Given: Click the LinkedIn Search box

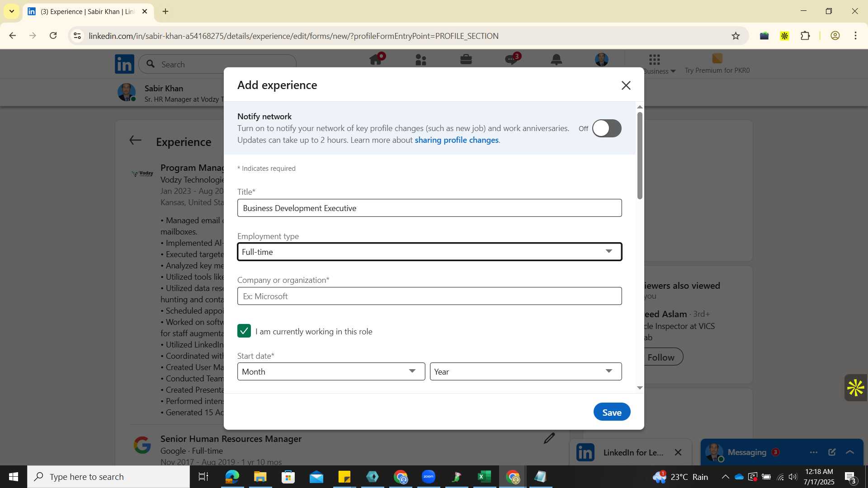Looking at the screenshot, I should click(x=217, y=64).
